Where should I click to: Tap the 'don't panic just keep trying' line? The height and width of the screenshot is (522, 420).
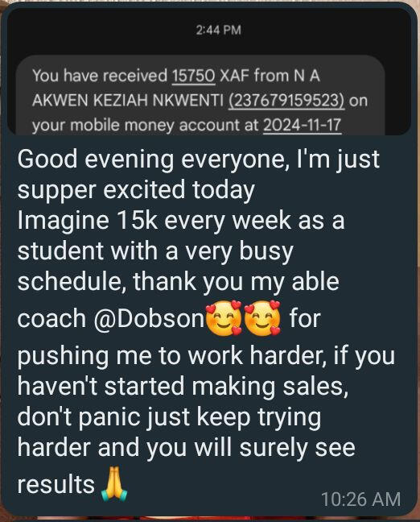point(169,417)
